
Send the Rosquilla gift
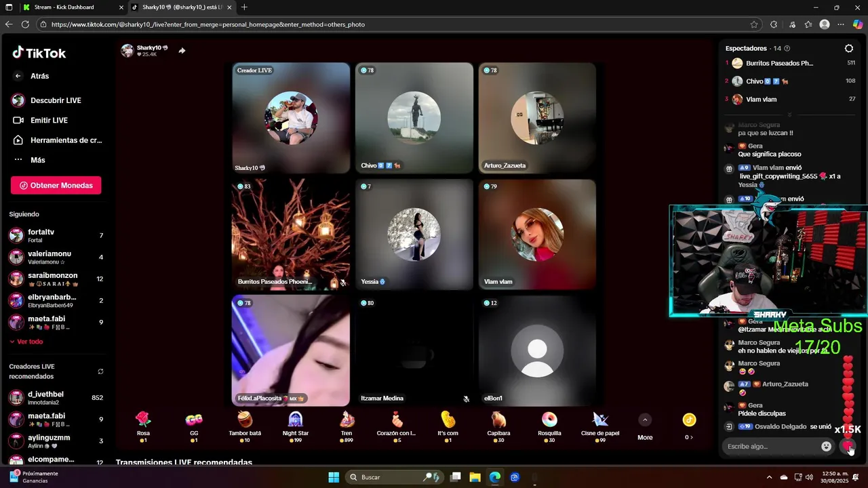549,427
